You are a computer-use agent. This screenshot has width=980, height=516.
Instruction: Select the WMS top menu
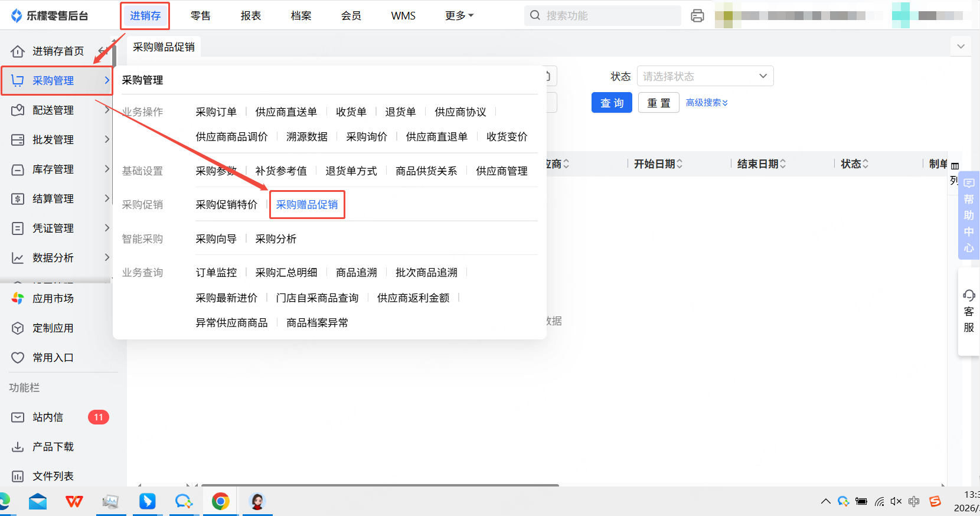(x=403, y=16)
